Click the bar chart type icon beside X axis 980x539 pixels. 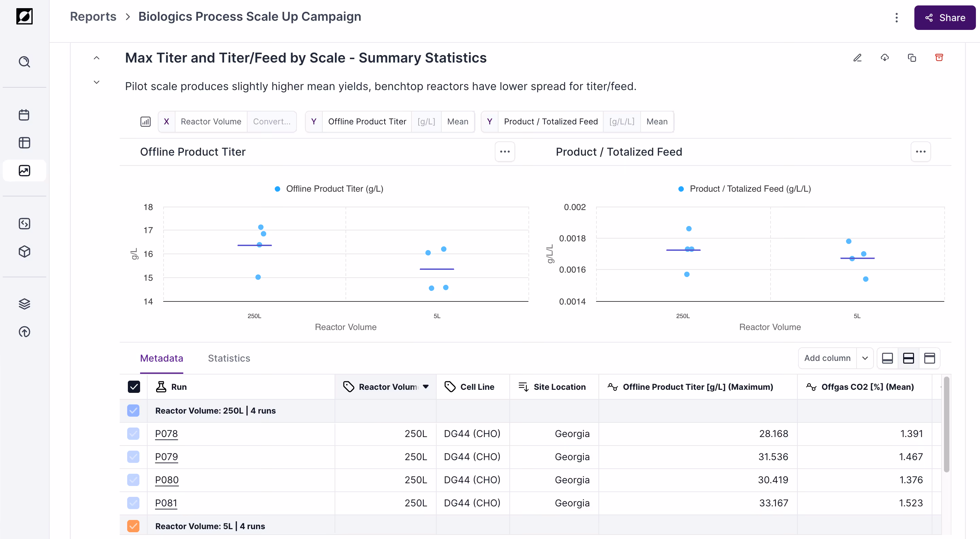click(145, 122)
